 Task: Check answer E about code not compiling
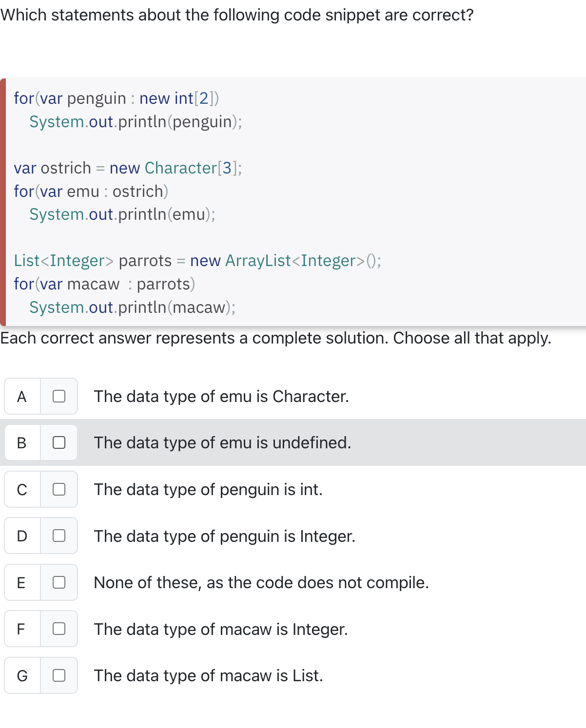(x=59, y=582)
